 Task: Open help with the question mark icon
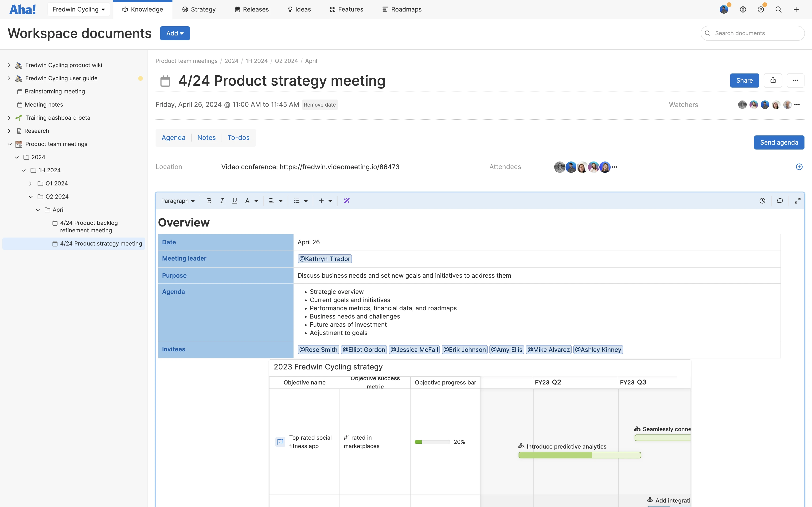point(761,9)
